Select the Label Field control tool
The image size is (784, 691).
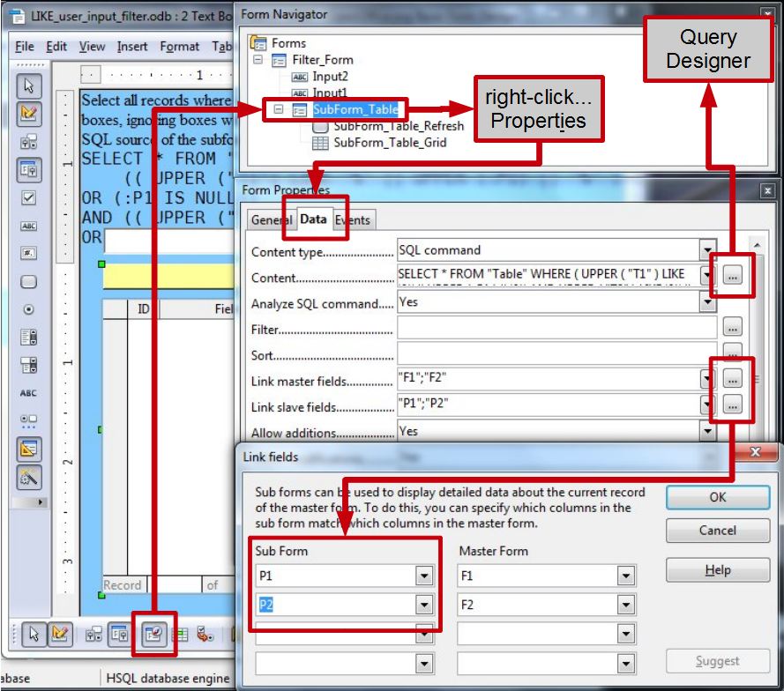(29, 394)
